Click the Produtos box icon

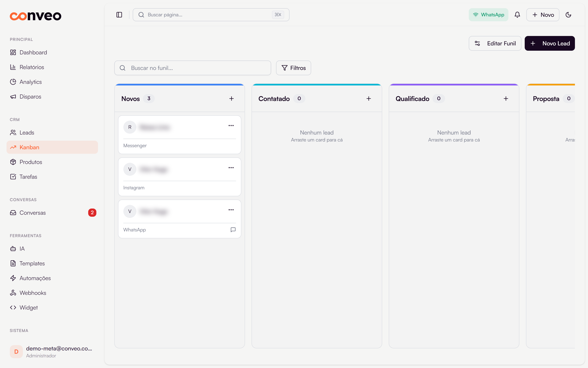click(x=13, y=162)
